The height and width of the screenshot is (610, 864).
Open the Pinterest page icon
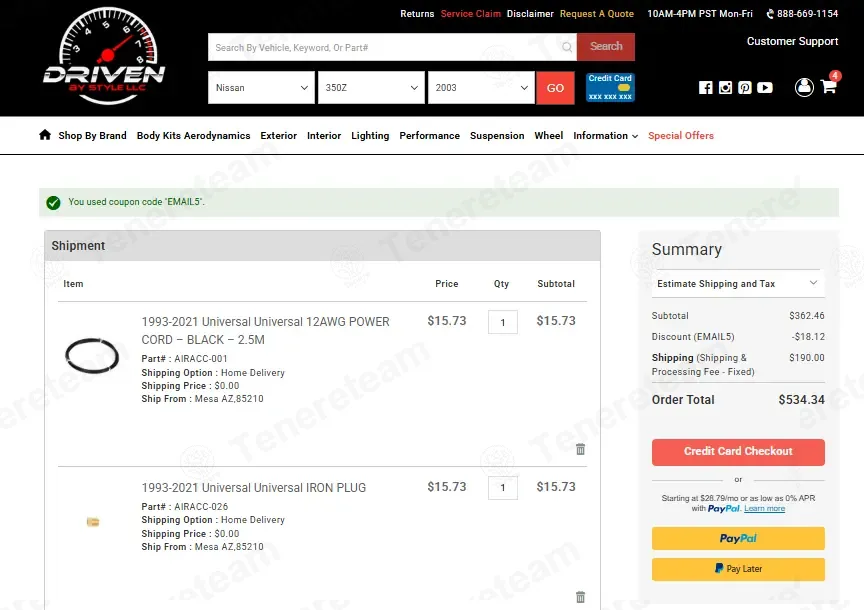coord(745,88)
